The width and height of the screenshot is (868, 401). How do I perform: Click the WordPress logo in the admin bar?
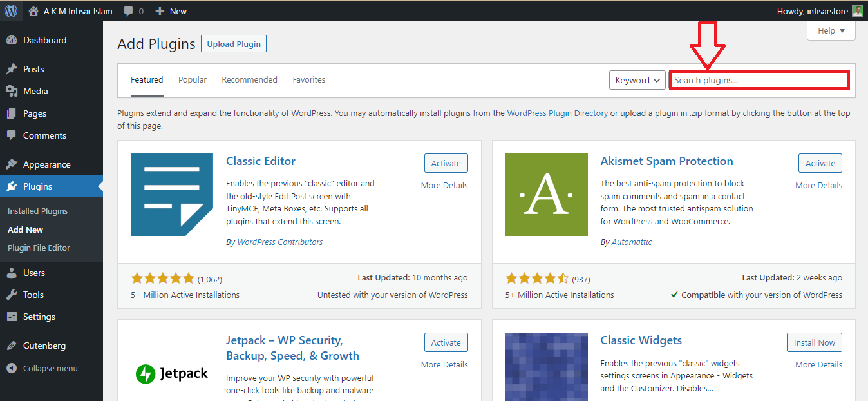point(10,10)
